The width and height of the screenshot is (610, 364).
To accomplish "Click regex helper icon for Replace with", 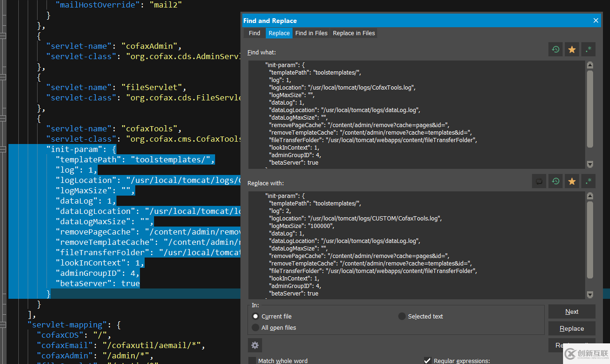I will pyautogui.click(x=588, y=181).
